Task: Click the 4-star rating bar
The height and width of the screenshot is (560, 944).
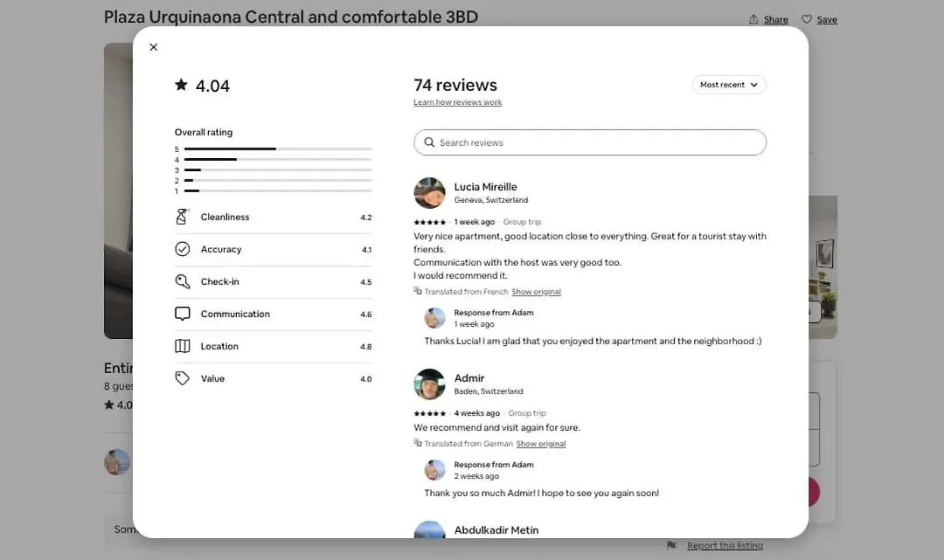Action: coord(278,159)
